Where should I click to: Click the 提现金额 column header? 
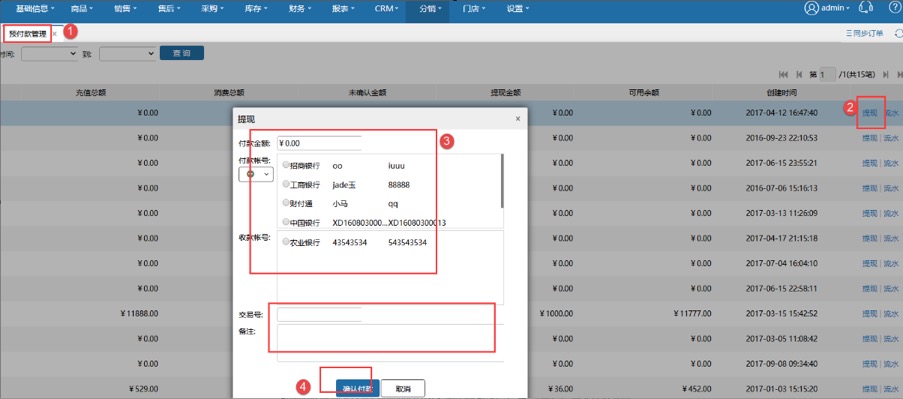point(506,93)
